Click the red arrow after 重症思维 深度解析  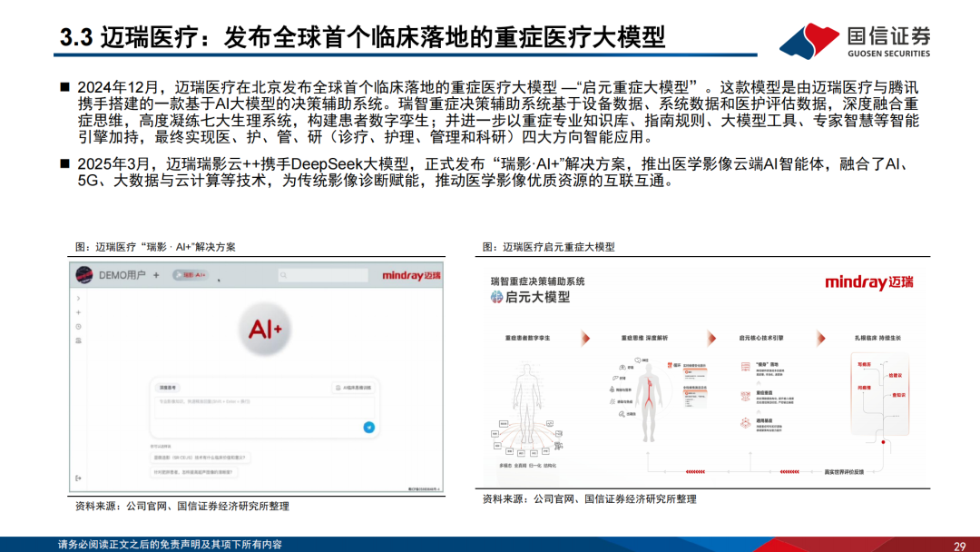[x=711, y=339]
